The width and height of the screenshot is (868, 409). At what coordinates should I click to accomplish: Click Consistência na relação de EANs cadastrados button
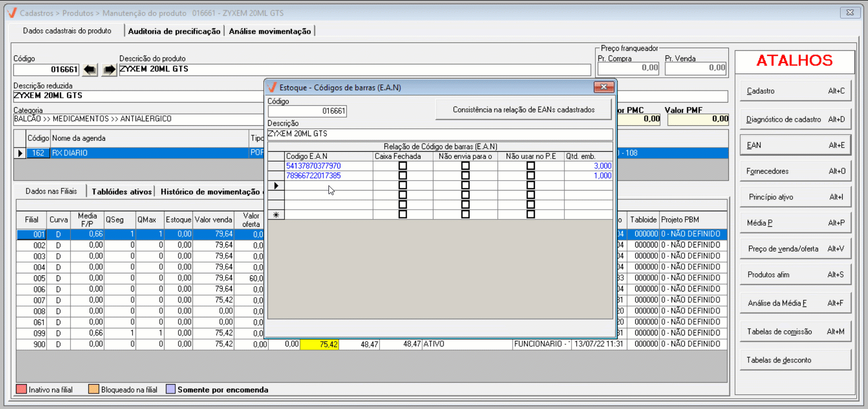click(523, 110)
